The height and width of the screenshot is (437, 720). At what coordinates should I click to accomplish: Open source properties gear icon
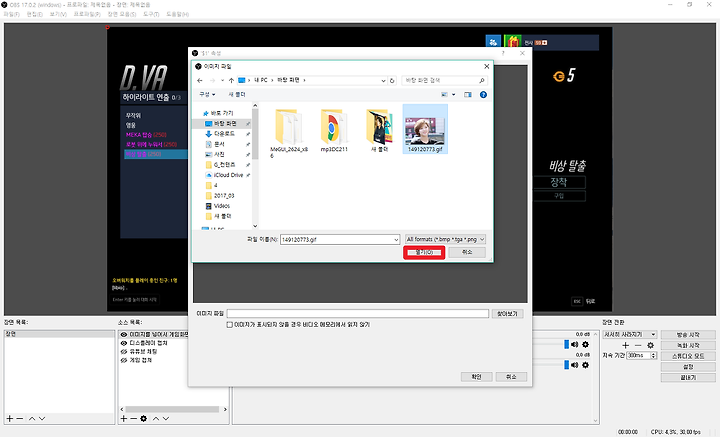coord(144,418)
